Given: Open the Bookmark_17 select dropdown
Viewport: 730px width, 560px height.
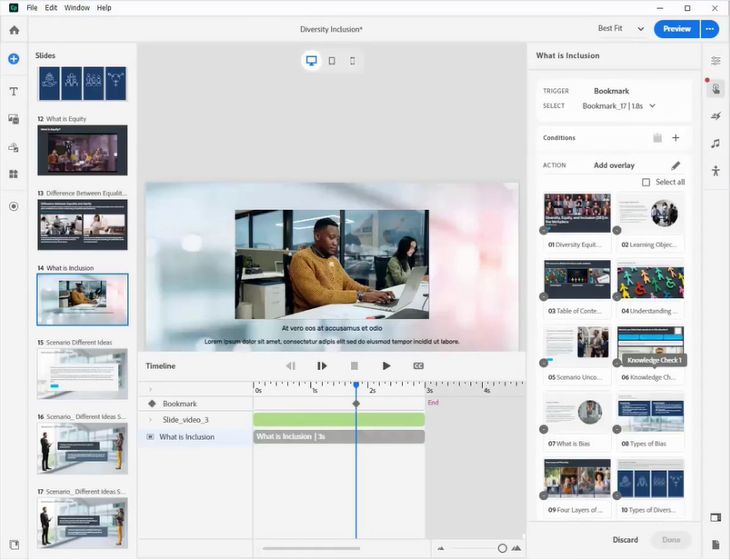Looking at the screenshot, I should click(x=619, y=106).
